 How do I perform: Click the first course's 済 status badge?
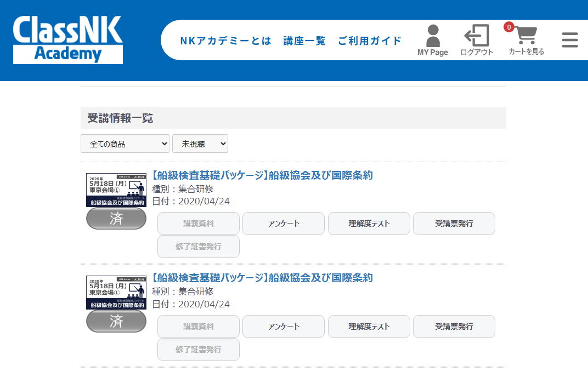coord(116,218)
